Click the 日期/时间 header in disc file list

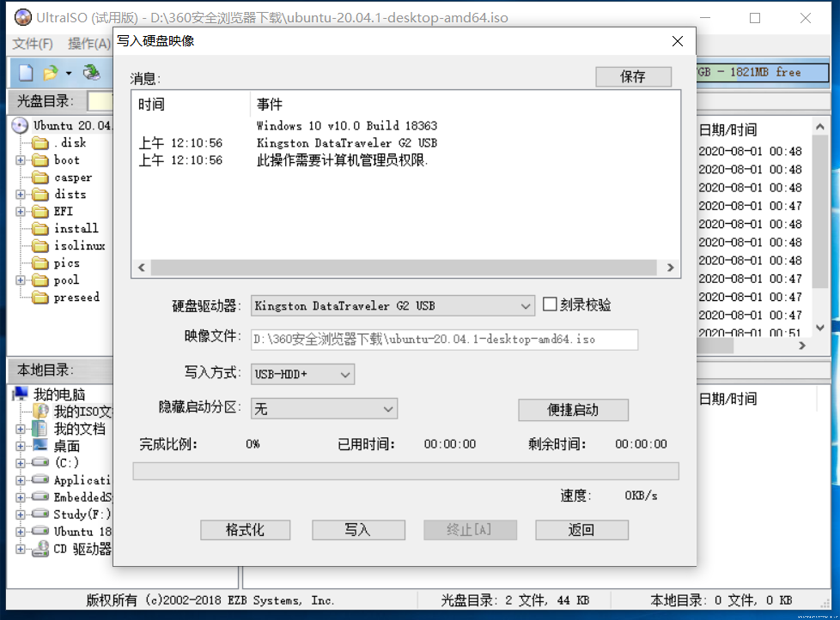728,129
